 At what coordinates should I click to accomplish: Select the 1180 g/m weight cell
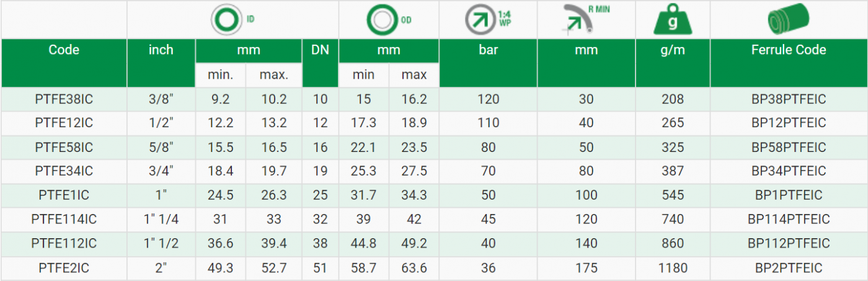[x=673, y=268]
